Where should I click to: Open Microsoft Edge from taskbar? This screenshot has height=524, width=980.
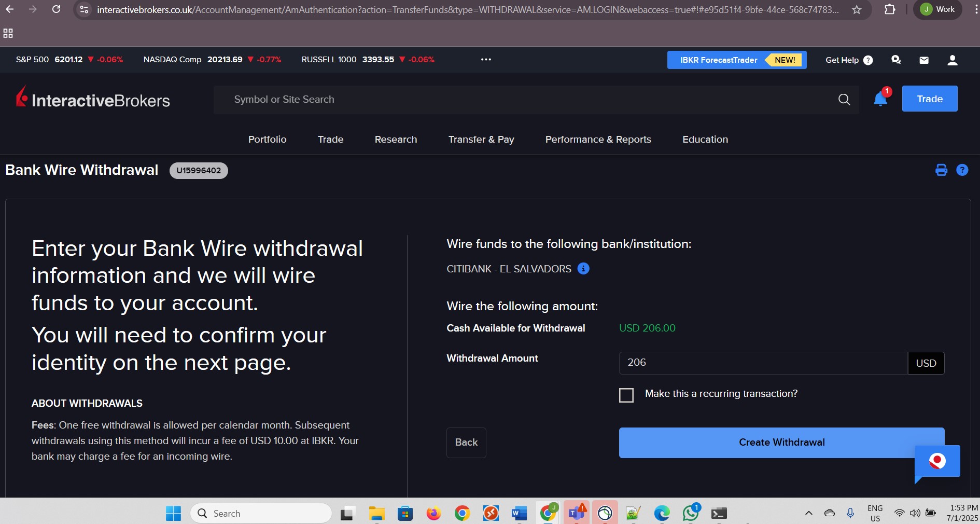662,513
